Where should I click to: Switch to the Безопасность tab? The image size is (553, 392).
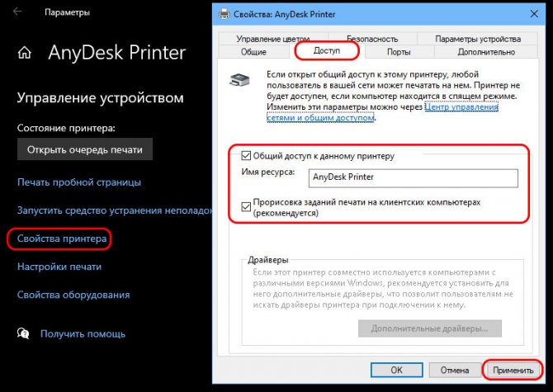372,39
